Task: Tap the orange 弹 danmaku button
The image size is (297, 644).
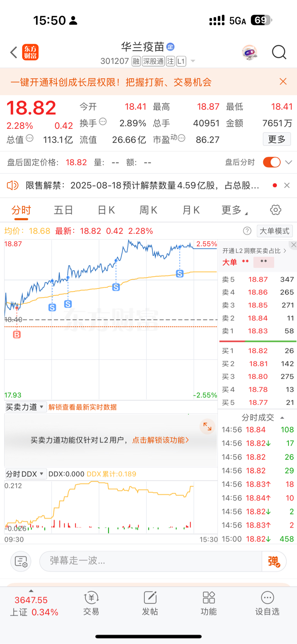Action: [274, 561]
